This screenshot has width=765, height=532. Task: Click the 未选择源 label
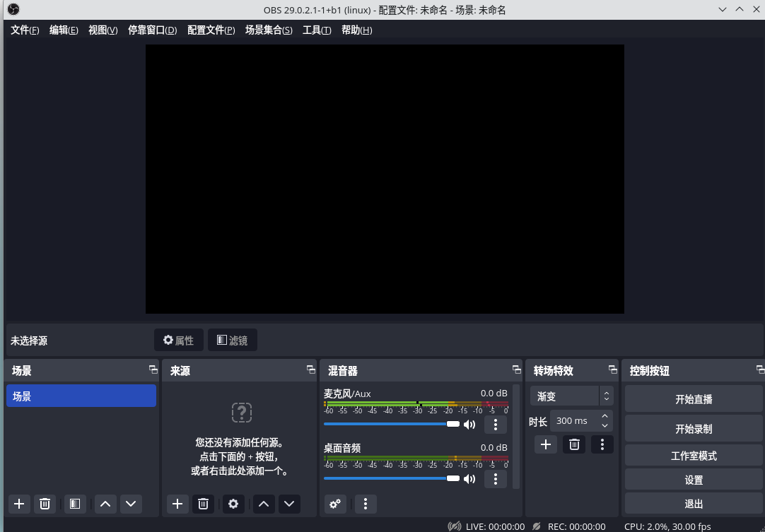click(x=29, y=341)
